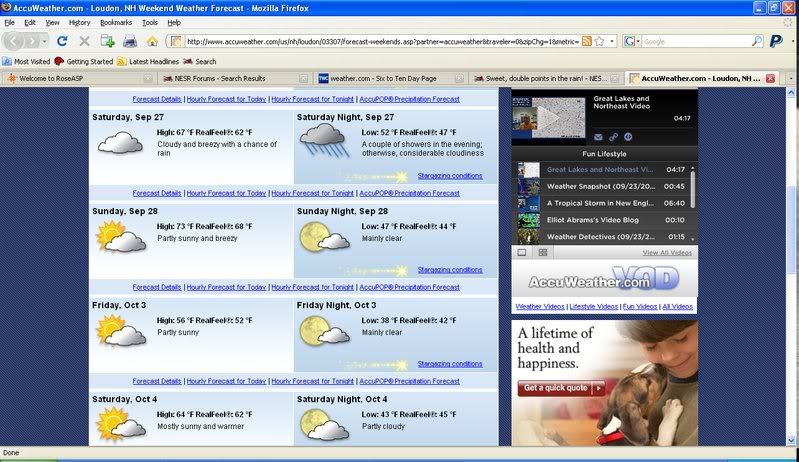Click the View All Videos link
Screen dimensions: 799x462
click(x=667, y=253)
